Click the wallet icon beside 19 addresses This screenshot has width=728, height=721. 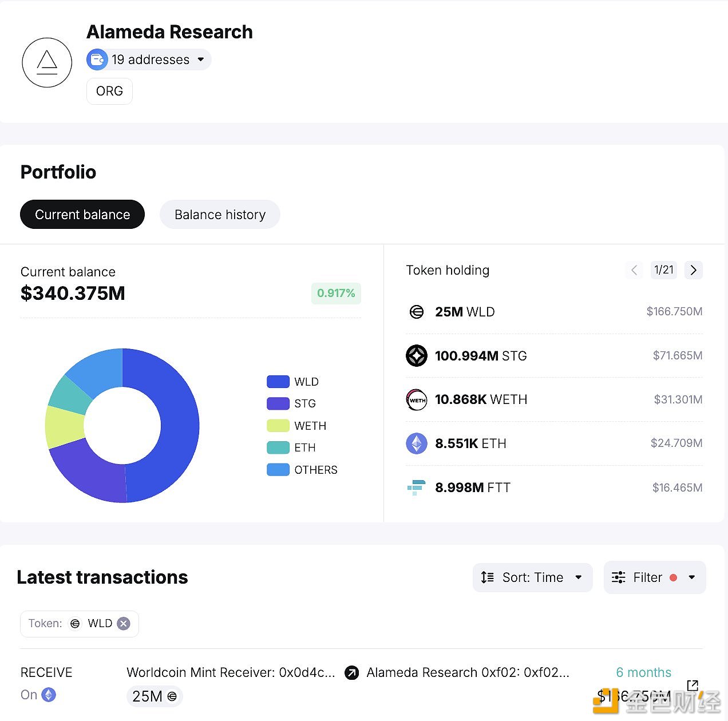(x=97, y=60)
